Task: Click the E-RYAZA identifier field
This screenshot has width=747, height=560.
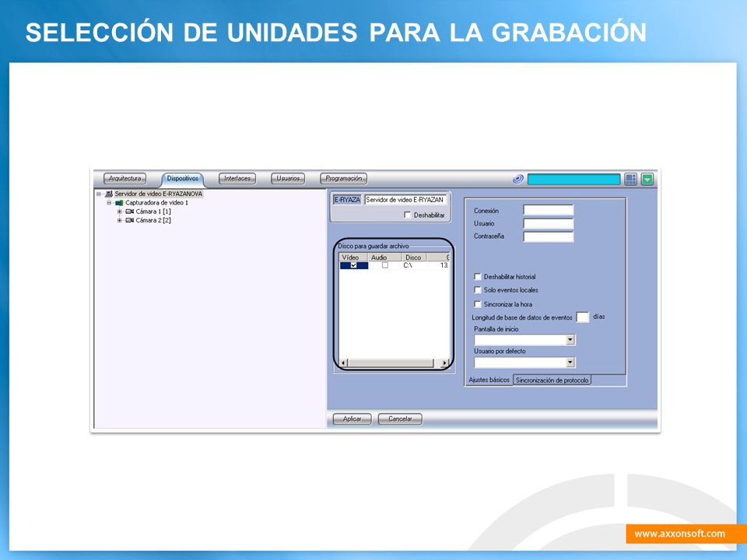Action: (x=347, y=200)
